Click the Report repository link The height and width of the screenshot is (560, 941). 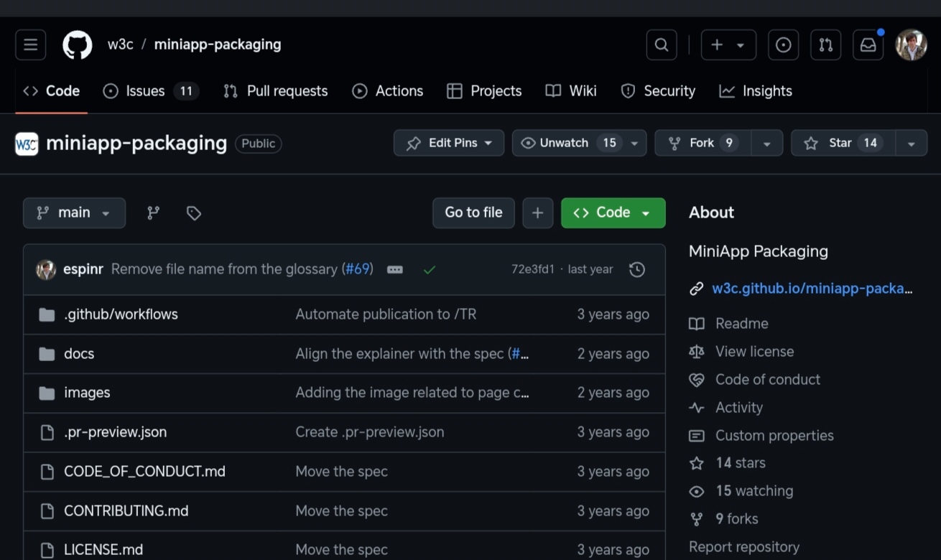[x=743, y=547]
